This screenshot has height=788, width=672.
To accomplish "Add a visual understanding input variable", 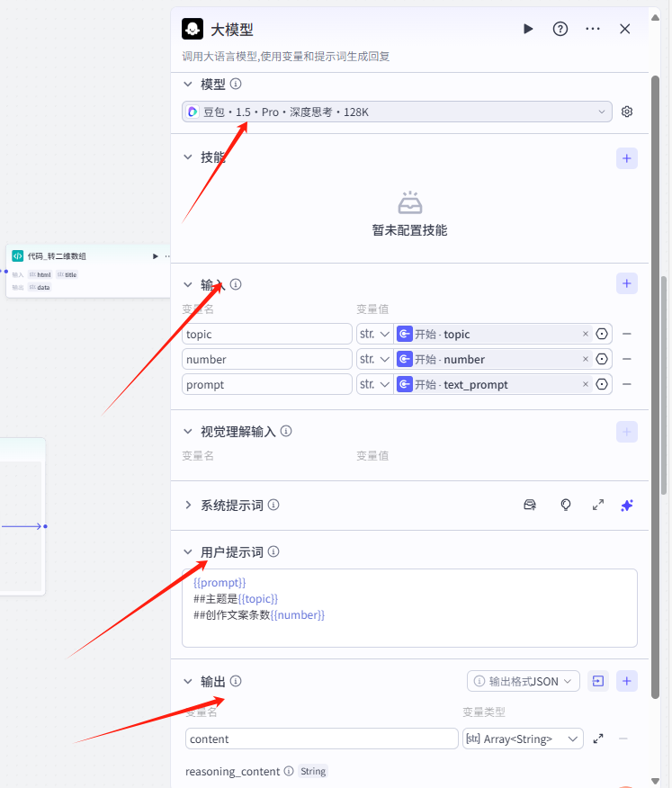I will point(627,432).
